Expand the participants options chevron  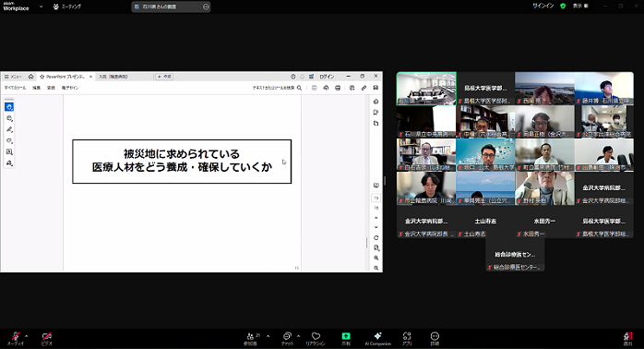268,336
